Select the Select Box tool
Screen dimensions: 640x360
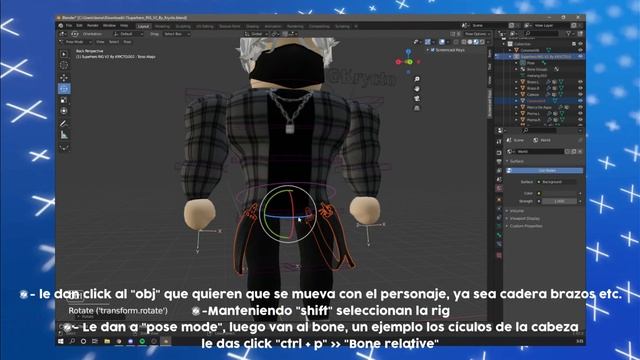(x=64, y=54)
